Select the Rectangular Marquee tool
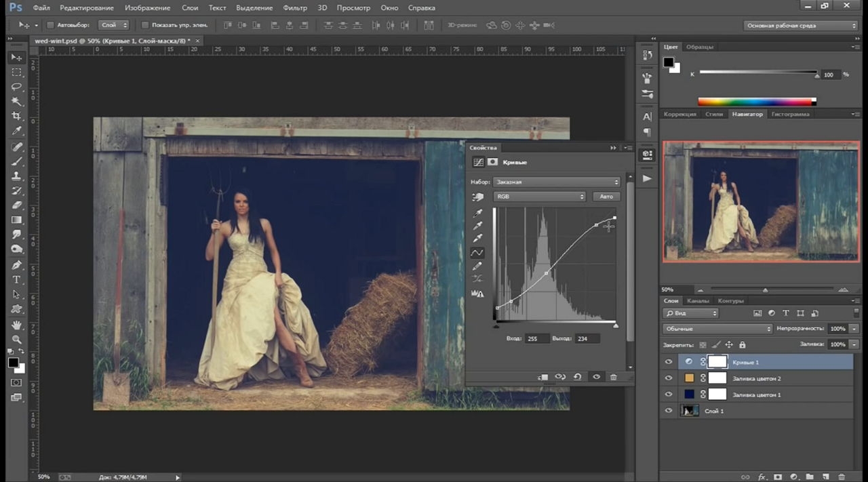Viewport: 868px width, 482px height. [16, 73]
